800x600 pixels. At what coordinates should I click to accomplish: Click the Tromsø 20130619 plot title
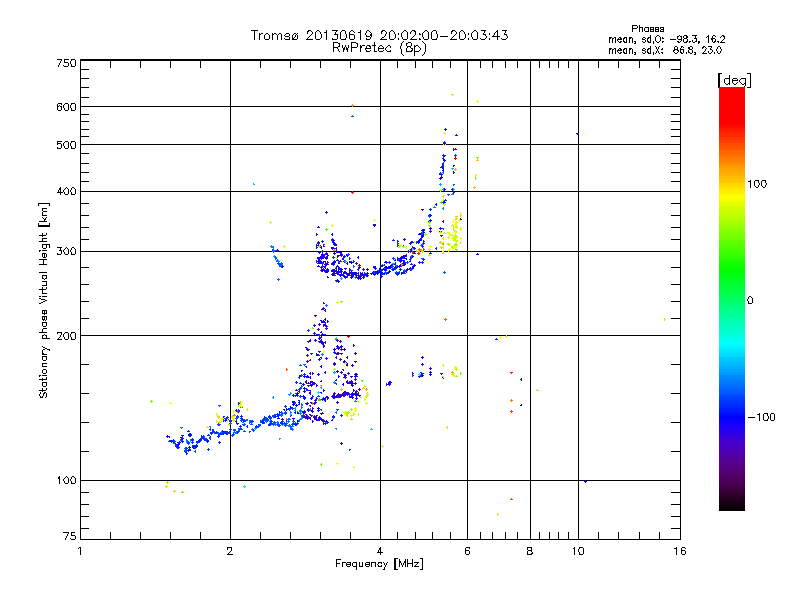click(379, 35)
